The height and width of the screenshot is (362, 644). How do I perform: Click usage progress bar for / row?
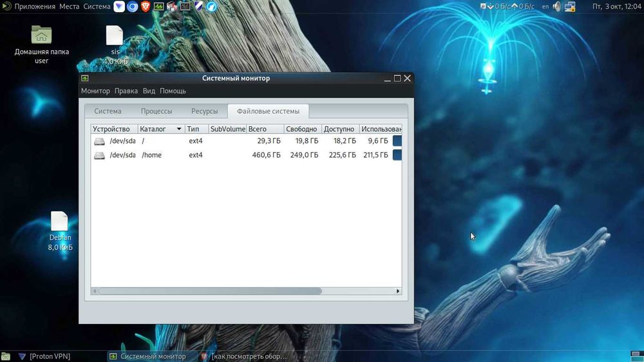click(x=397, y=141)
